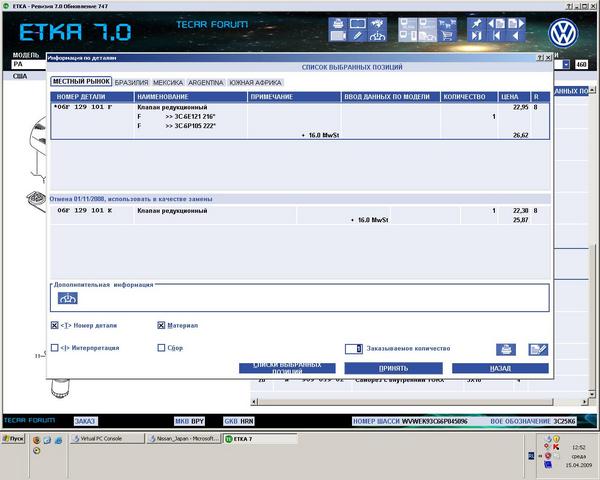This screenshot has height=480, width=600.
Task: Click the pencil edit icon in top toolbar
Action: tap(357, 36)
